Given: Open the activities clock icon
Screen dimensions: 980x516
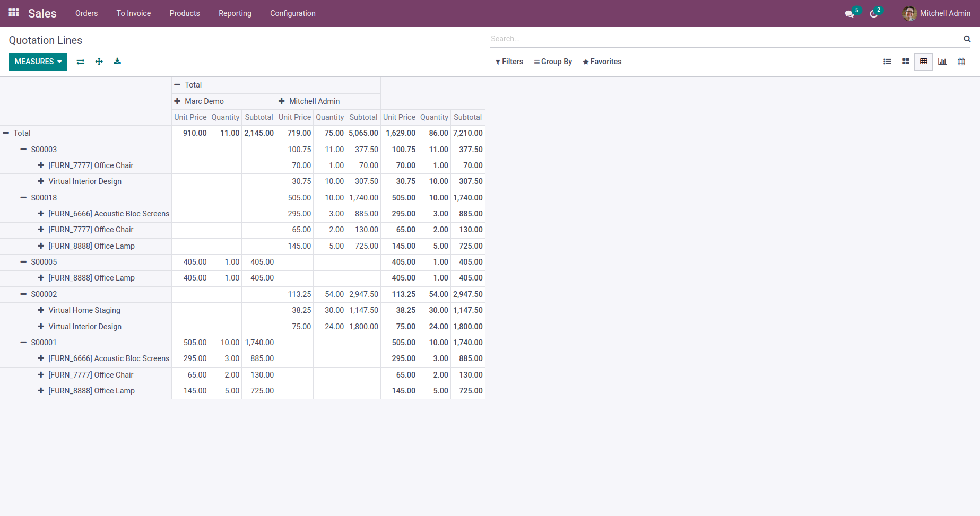Looking at the screenshot, I should pyautogui.click(x=873, y=14).
